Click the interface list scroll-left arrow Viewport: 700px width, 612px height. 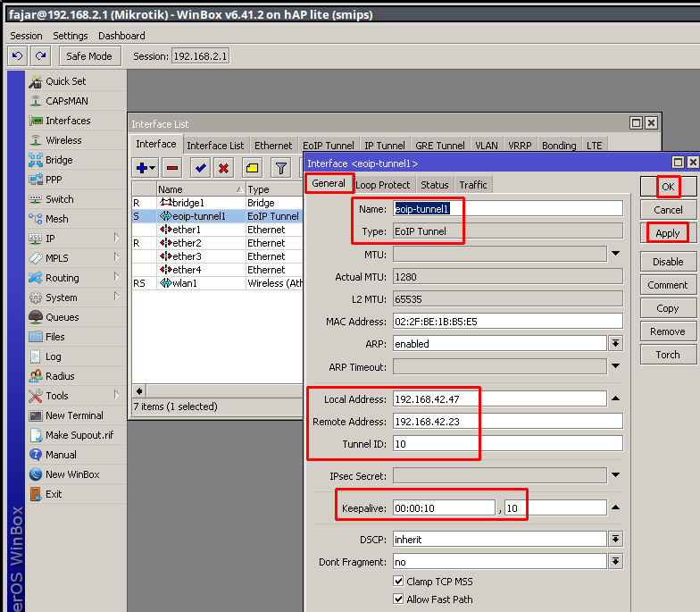click(x=139, y=391)
